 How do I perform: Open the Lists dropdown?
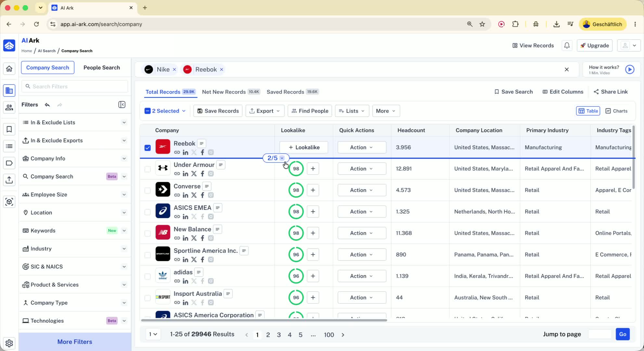coord(352,111)
